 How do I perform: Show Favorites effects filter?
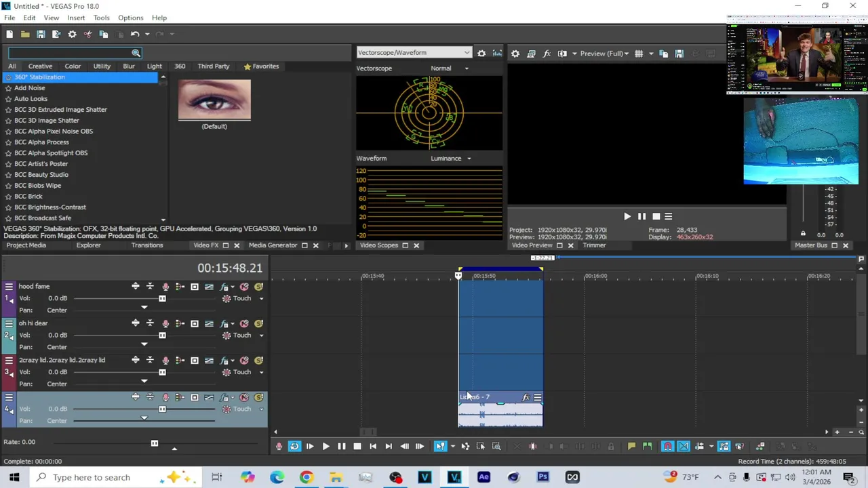pos(261,66)
